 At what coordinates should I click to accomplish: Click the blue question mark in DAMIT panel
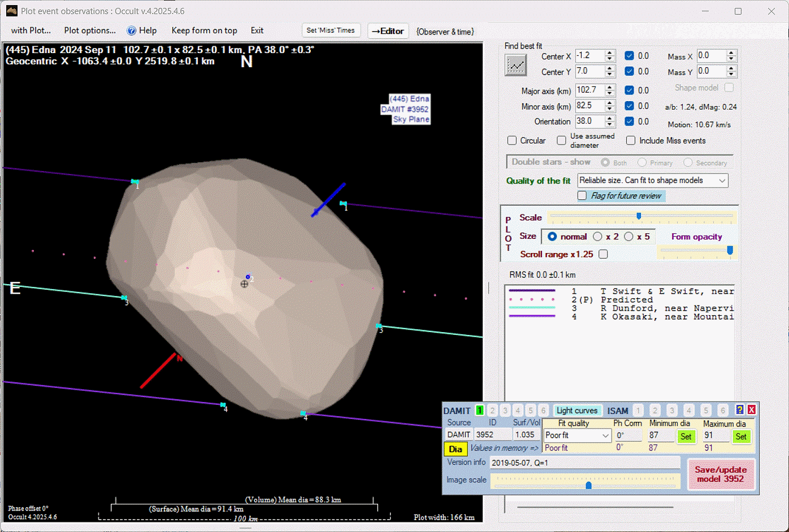coord(739,410)
